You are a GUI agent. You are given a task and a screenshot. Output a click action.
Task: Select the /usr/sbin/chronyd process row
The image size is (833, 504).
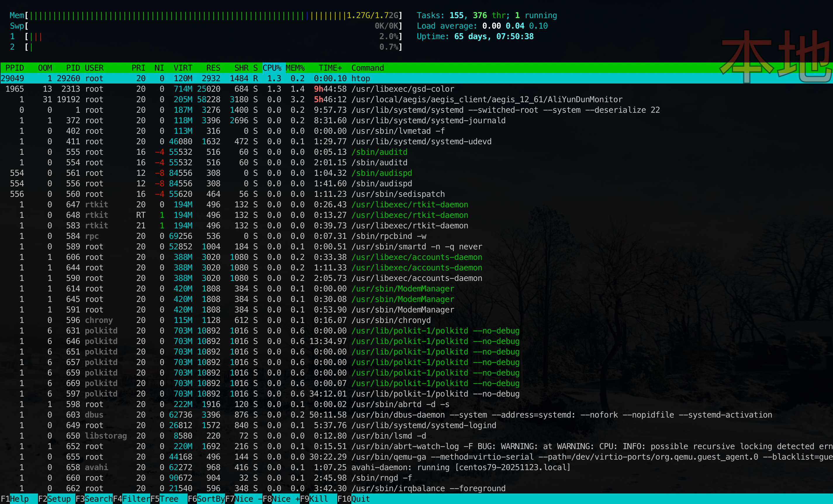click(416, 320)
